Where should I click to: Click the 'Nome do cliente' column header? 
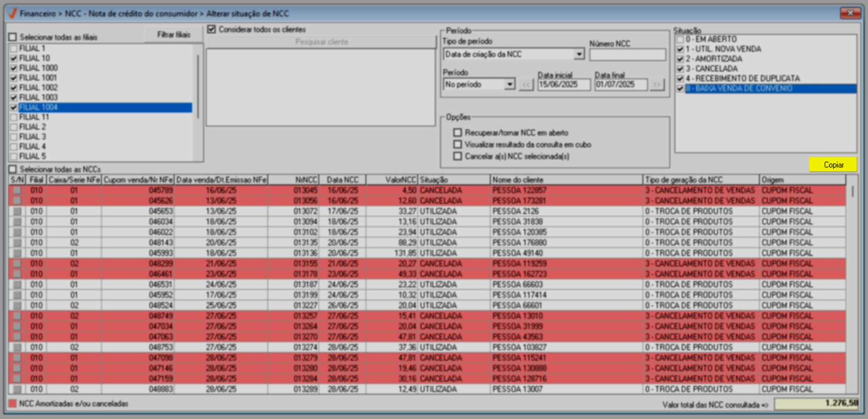point(566,180)
